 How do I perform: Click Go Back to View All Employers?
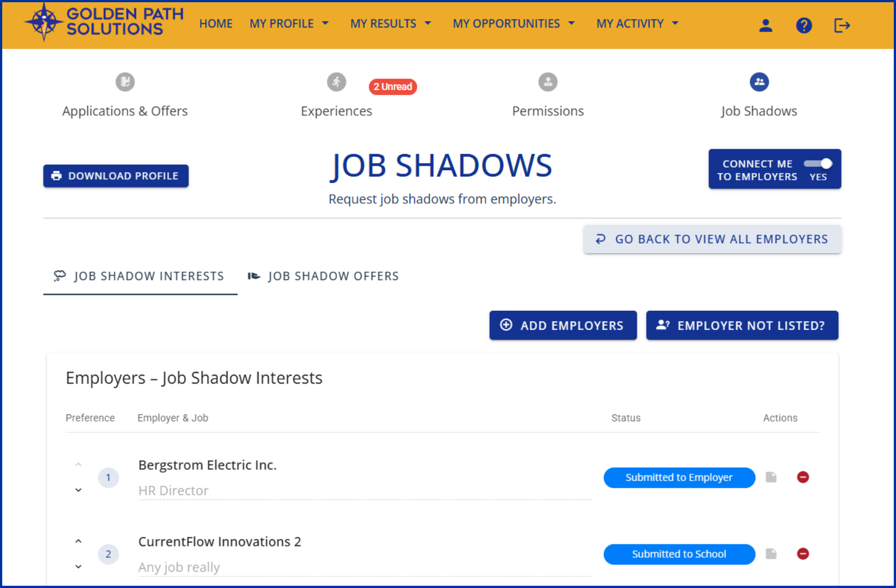point(712,239)
